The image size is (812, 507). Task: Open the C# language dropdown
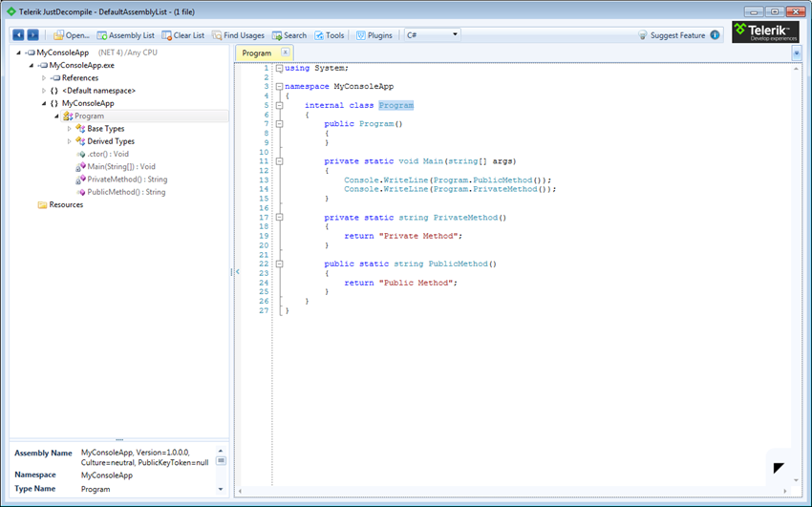coord(432,35)
